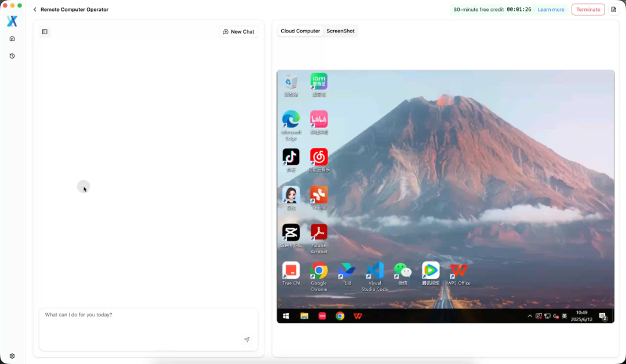The image size is (626, 364).
Task: Open WPS from the taskbar
Action: (358, 316)
